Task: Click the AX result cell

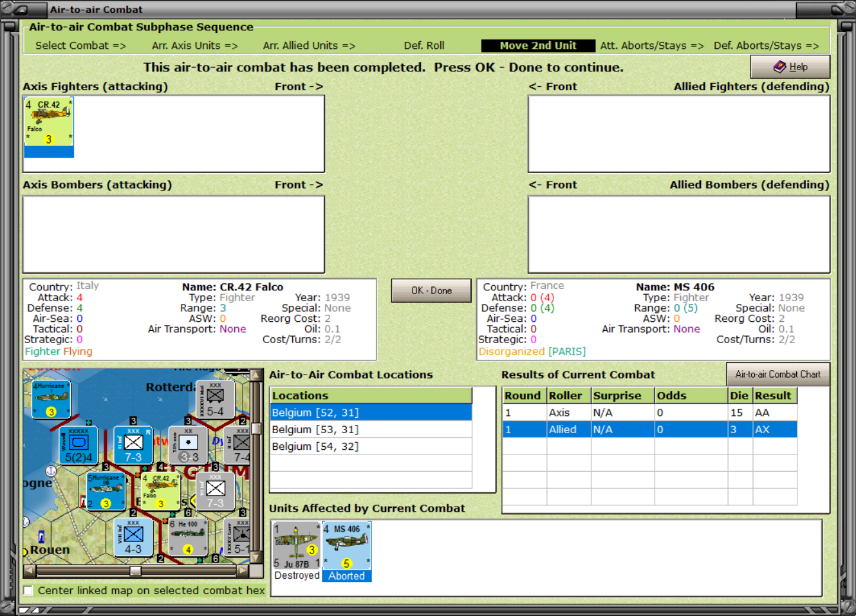Action: pos(775,429)
